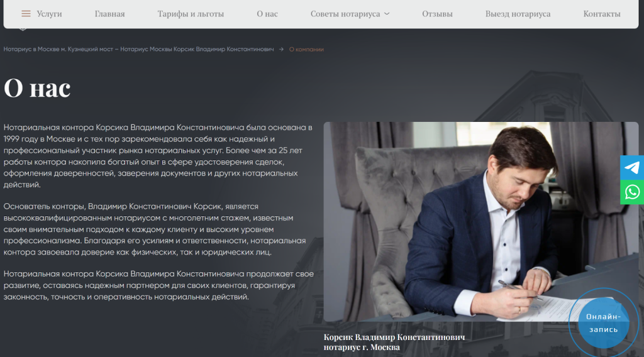Screen dimensions: 644x357
Task: Click the breadcrumb arrow separator
Action: pos(281,49)
